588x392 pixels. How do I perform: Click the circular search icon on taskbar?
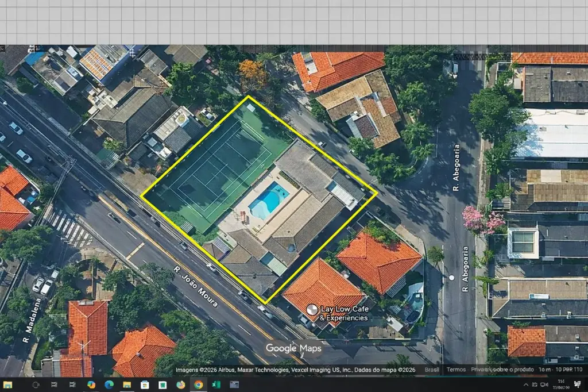[36, 385]
